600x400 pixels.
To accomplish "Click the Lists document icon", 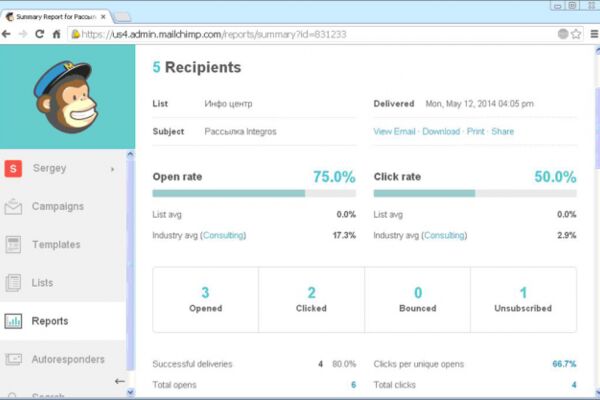I will [x=13, y=283].
